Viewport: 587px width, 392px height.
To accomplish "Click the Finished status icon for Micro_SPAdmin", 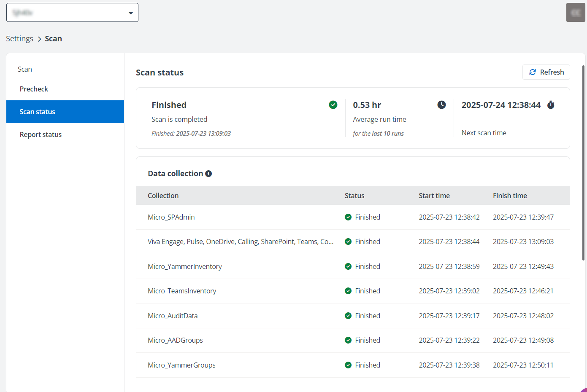I will [x=348, y=217].
